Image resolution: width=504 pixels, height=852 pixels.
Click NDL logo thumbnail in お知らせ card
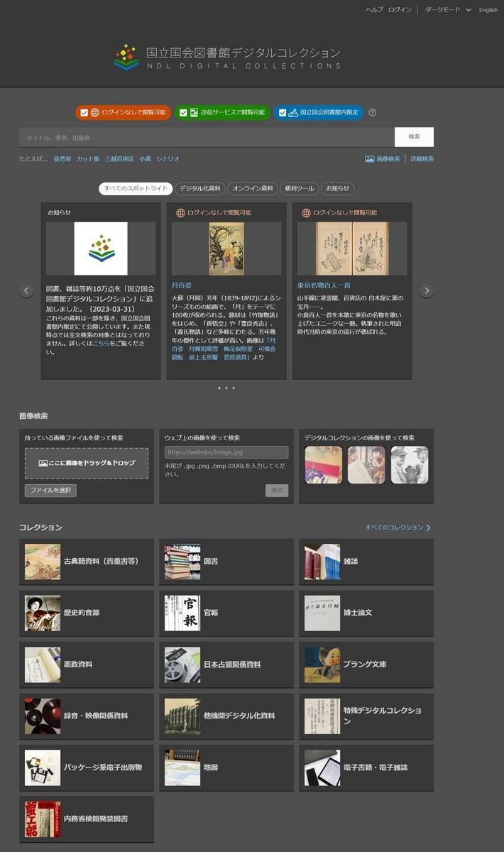tap(101, 248)
